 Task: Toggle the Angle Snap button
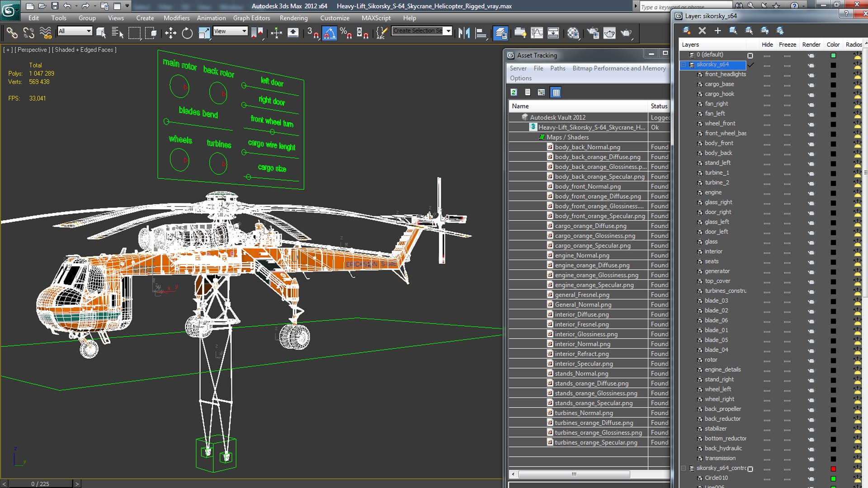330,33
